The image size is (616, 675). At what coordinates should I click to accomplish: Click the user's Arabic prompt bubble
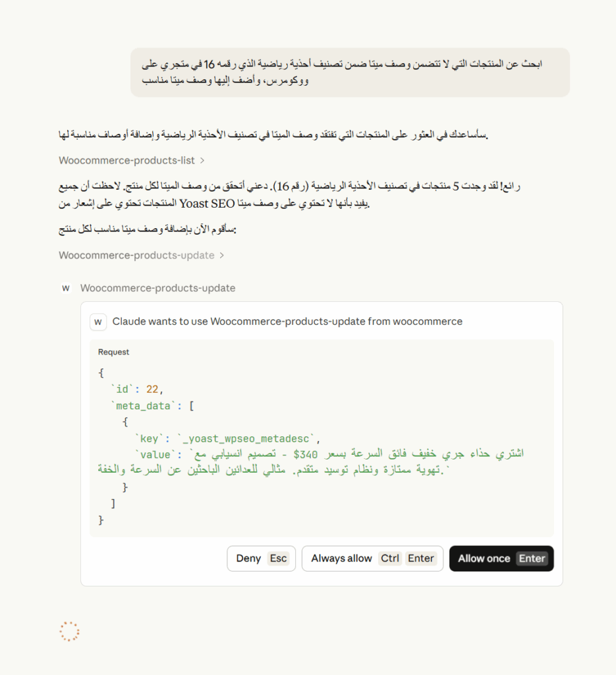(350, 73)
